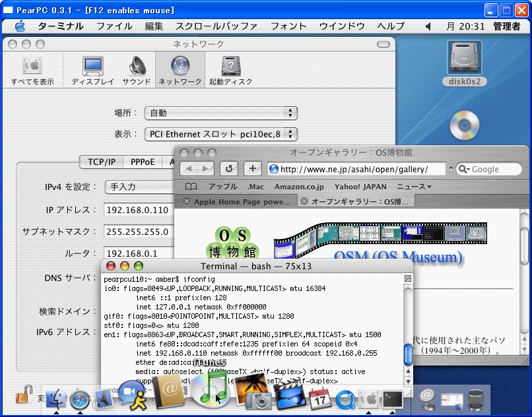
Task: Close the オープンギャラリー Safari tab
Action: [x=304, y=201]
